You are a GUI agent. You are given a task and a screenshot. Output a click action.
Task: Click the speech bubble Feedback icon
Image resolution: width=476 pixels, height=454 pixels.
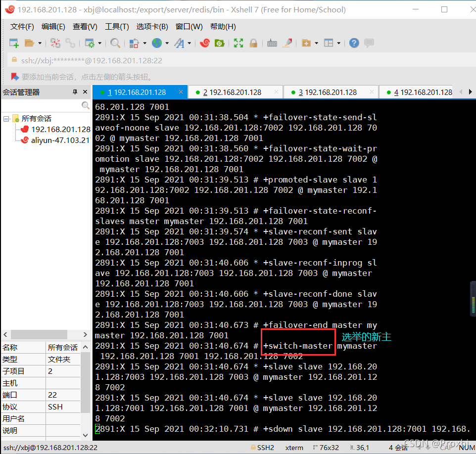[x=369, y=43]
